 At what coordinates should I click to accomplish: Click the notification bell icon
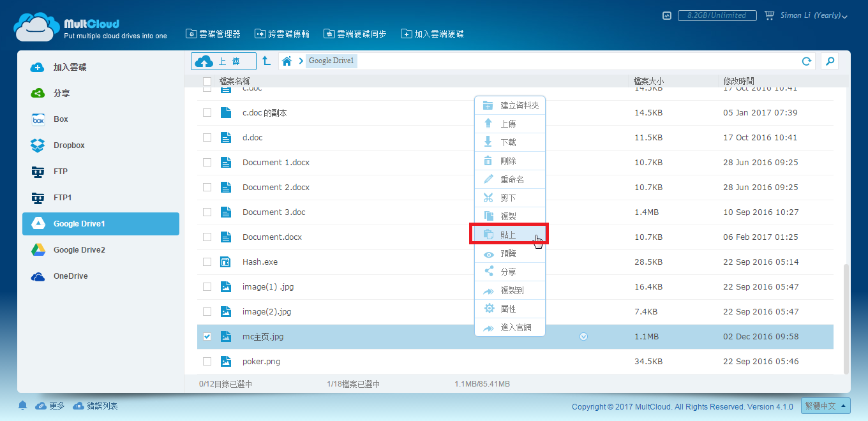pos(23,406)
